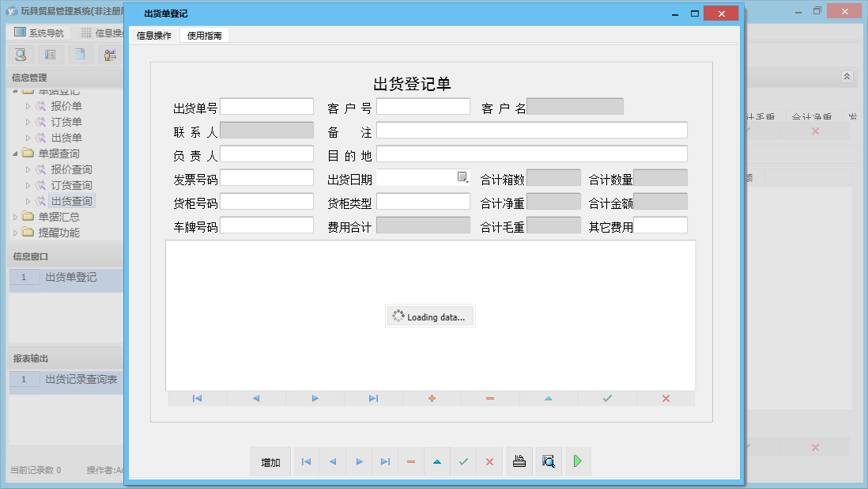This screenshot has width=868, height=489.
Task: Open print preview with the magnifier icon
Action: click(x=548, y=462)
